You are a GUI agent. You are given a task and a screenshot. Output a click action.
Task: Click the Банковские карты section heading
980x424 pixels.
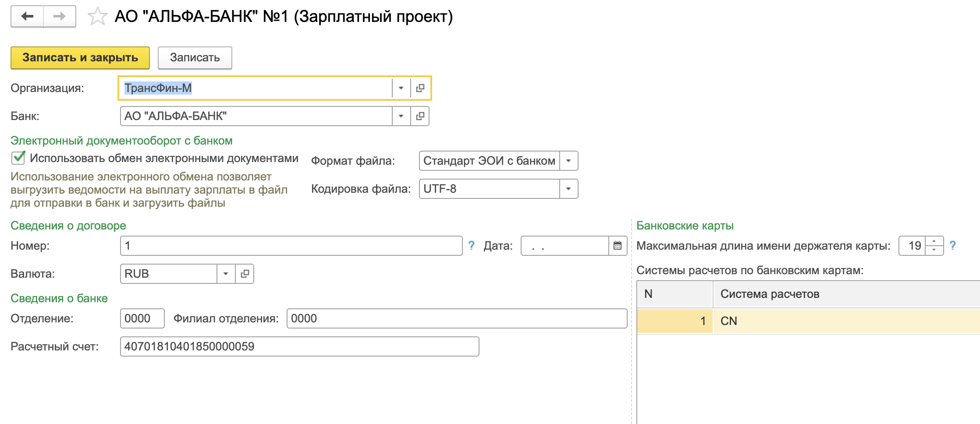(685, 226)
